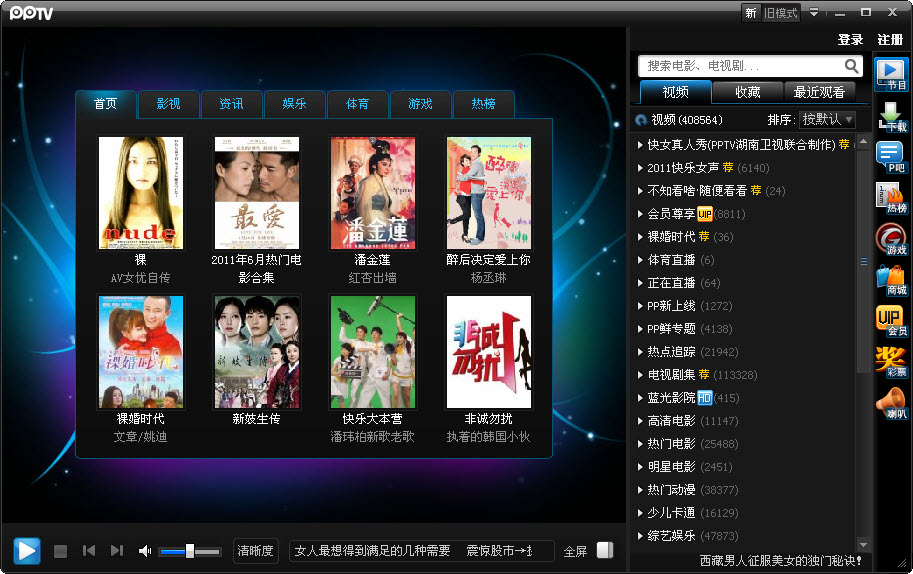
Task: Switch to 旧模式 old mode
Action: pos(781,13)
